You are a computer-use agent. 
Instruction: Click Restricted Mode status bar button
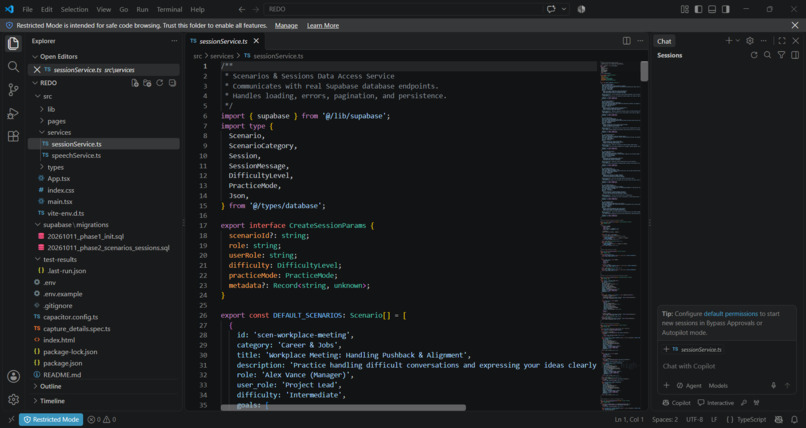click(51, 420)
